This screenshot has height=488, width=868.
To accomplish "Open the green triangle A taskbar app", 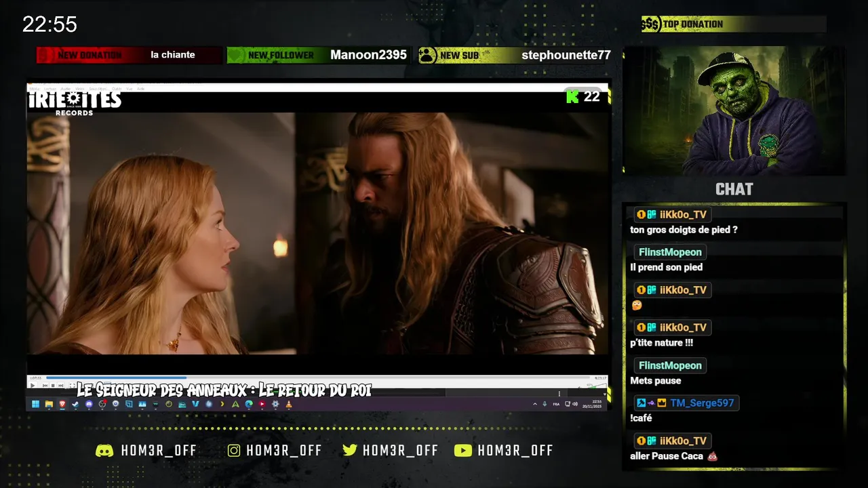I will click(x=235, y=404).
